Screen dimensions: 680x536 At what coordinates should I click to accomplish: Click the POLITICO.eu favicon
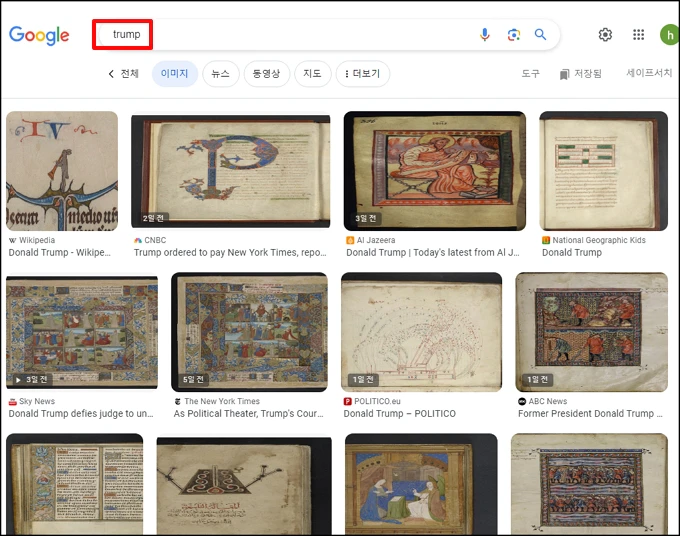pyautogui.click(x=347, y=402)
